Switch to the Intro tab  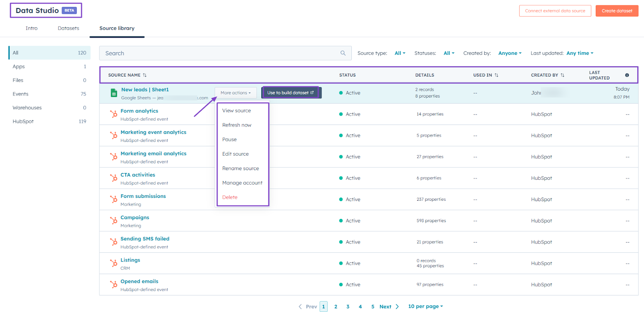[x=31, y=28]
